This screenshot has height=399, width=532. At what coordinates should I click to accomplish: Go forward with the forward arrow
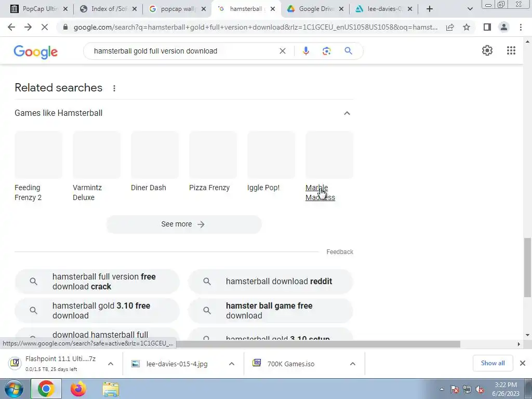[28, 27]
